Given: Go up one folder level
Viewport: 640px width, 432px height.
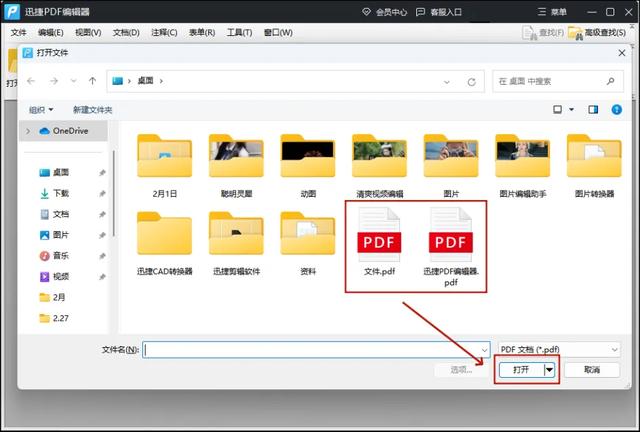Looking at the screenshot, I should (x=93, y=81).
